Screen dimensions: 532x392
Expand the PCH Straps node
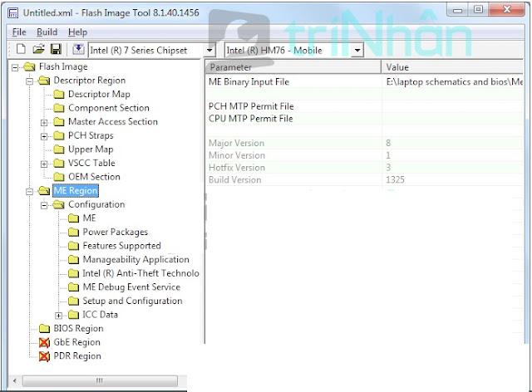click(x=44, y=136)
